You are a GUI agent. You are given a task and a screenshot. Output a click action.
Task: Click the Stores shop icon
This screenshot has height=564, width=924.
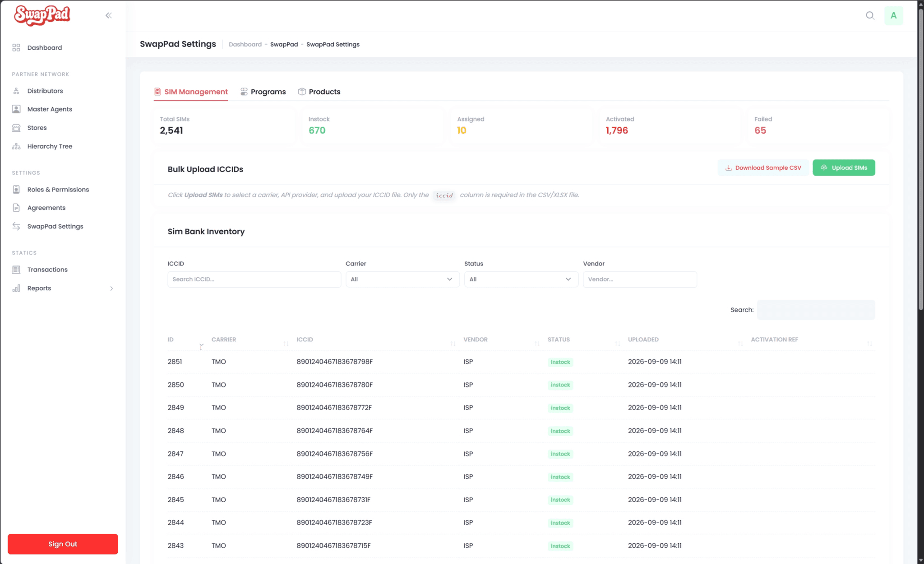coord(16,128)
